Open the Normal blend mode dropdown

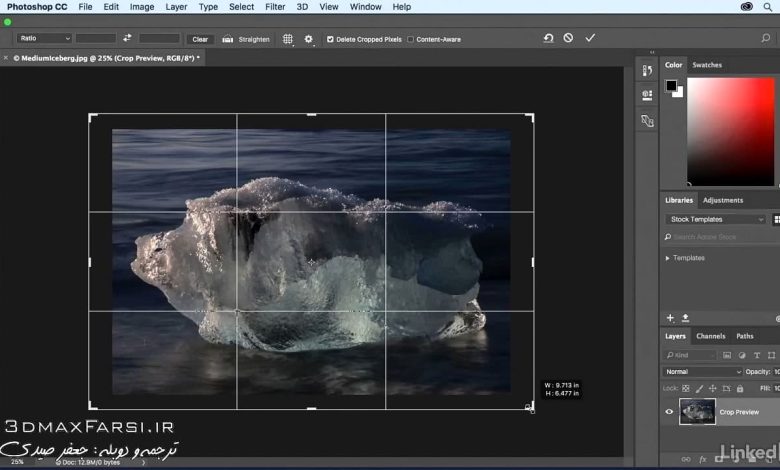click(702, 372)
